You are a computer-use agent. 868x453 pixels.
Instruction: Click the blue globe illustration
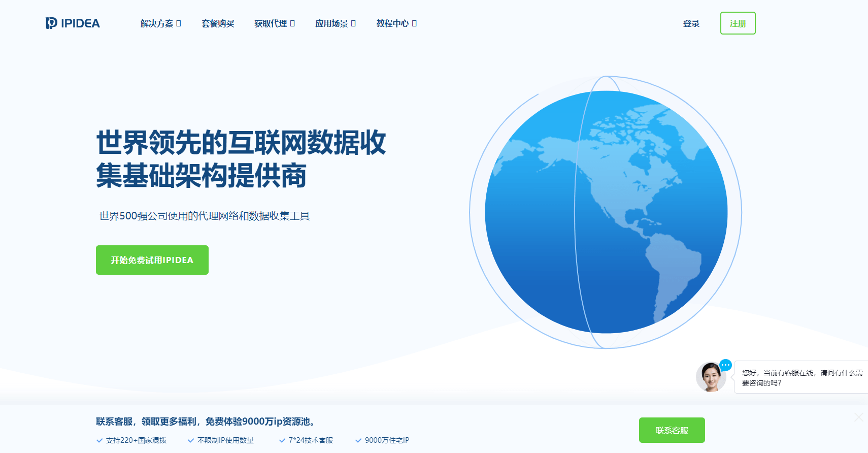click(606, 212)
